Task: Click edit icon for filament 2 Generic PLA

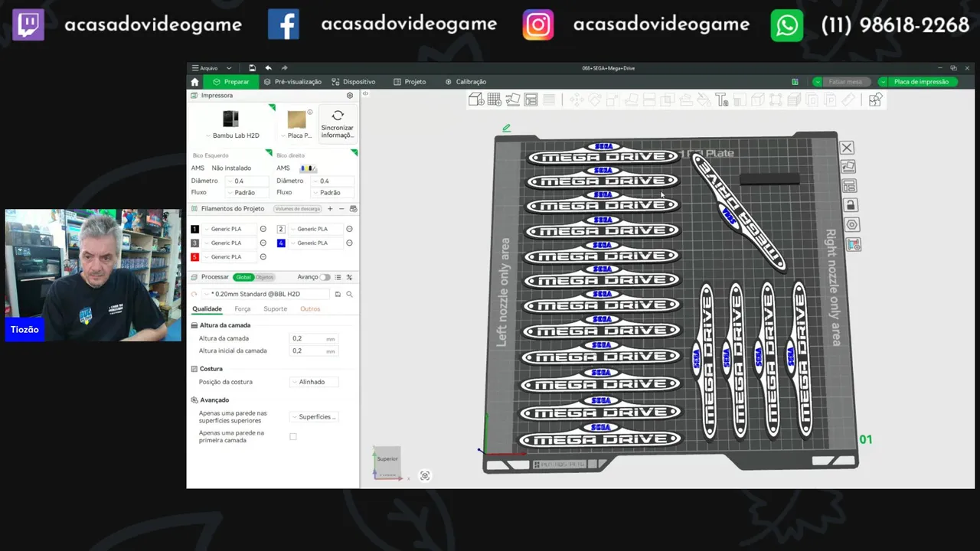Action: click(349, 229)
